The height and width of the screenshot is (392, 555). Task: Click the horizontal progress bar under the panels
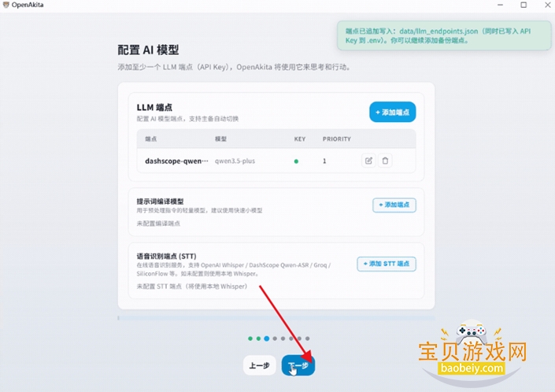[276, 318]
